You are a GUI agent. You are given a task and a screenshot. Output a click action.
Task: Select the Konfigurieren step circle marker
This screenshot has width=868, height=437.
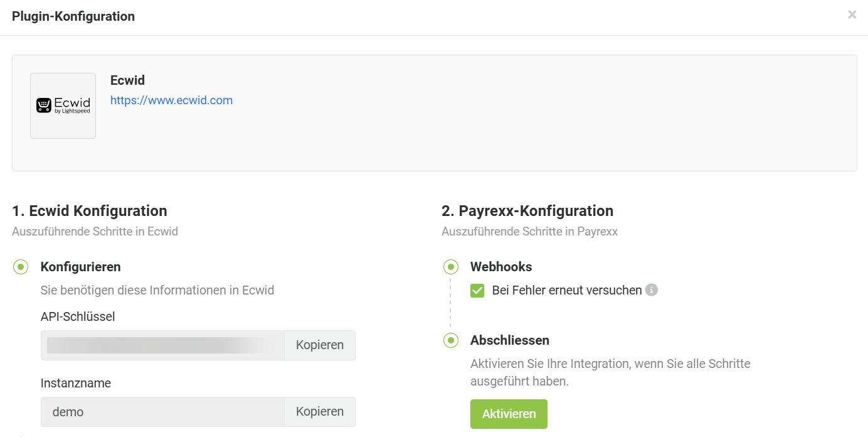(x=21, y=267)
